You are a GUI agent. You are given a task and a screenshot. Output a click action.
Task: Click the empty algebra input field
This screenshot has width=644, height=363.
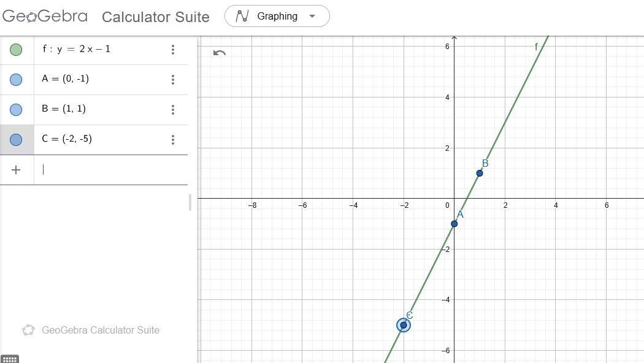(x=110, y=170)
